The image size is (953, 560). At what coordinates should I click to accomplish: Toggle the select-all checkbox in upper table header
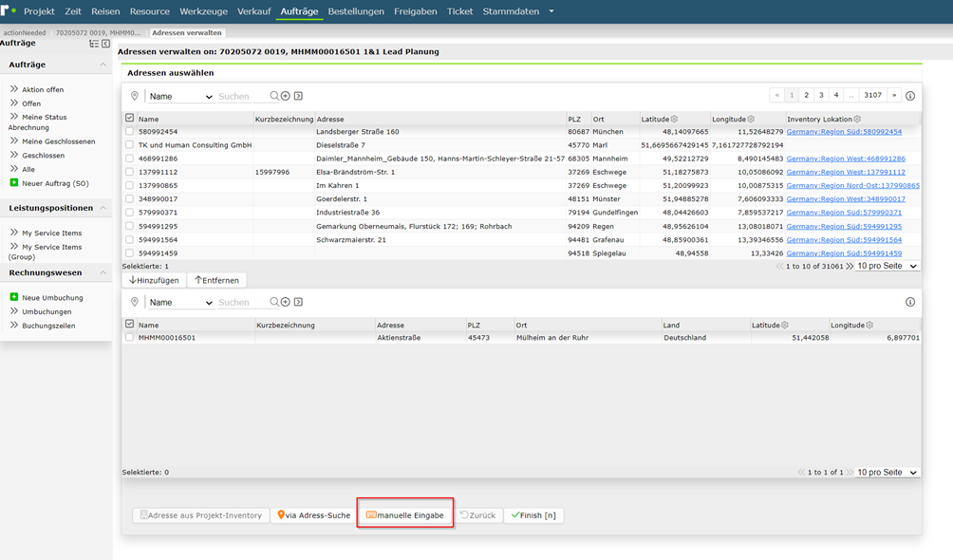[x=129, y=119]
